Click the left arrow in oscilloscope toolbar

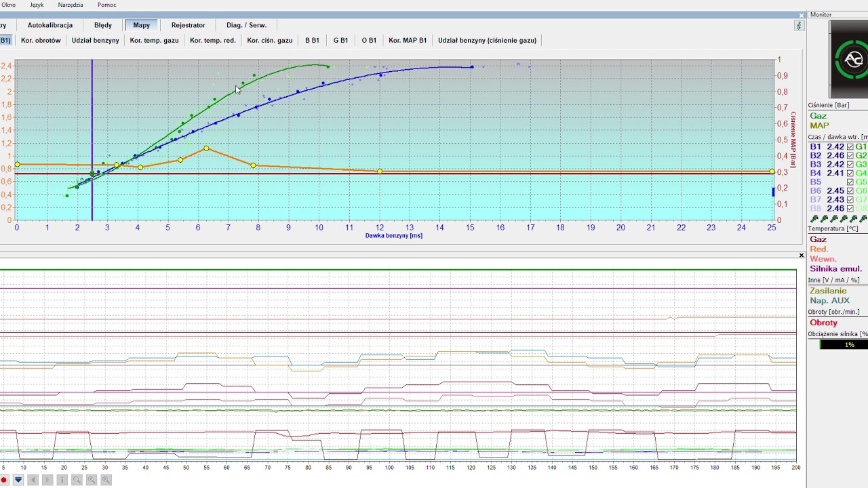33,480
